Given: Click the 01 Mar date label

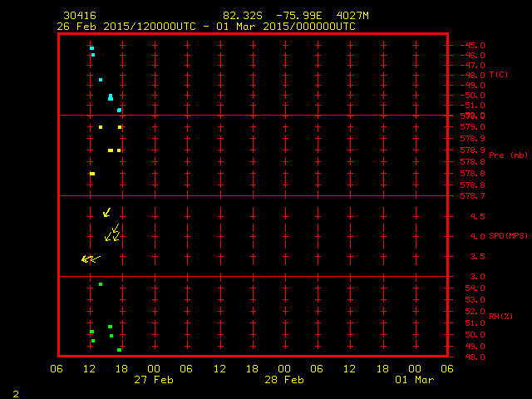Looking at the screenshot, I should [x=415, y=380].
